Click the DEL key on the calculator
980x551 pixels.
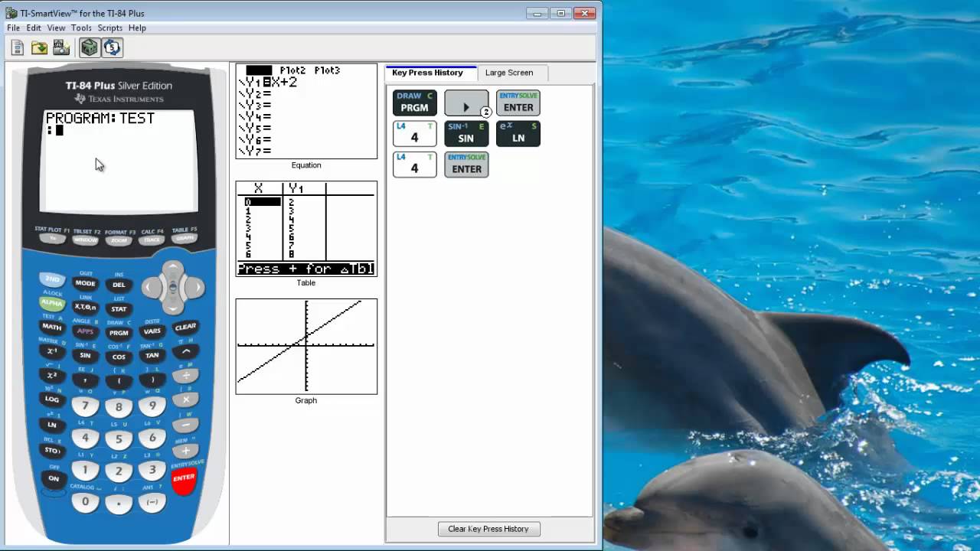(x=119, y=285)
